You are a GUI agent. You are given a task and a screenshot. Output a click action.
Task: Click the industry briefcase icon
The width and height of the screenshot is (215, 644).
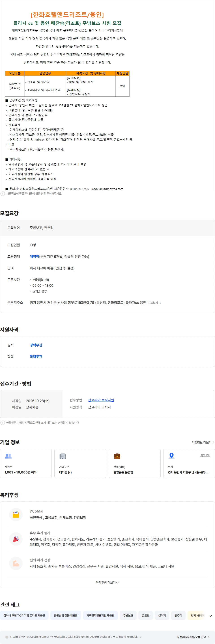click(x=117, y=456)
